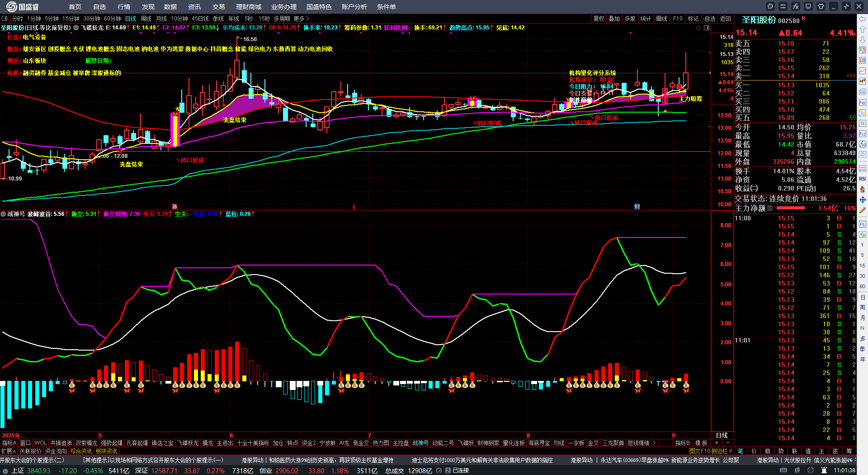
Task: Click the 资金流向 tab
Action: tap(56, 451)
